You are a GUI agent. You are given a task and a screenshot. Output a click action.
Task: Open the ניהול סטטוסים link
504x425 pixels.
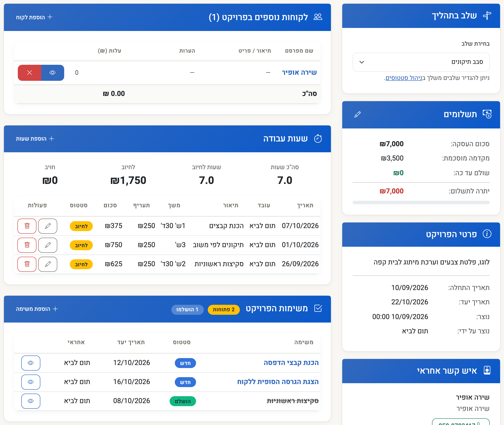point(404,78)
